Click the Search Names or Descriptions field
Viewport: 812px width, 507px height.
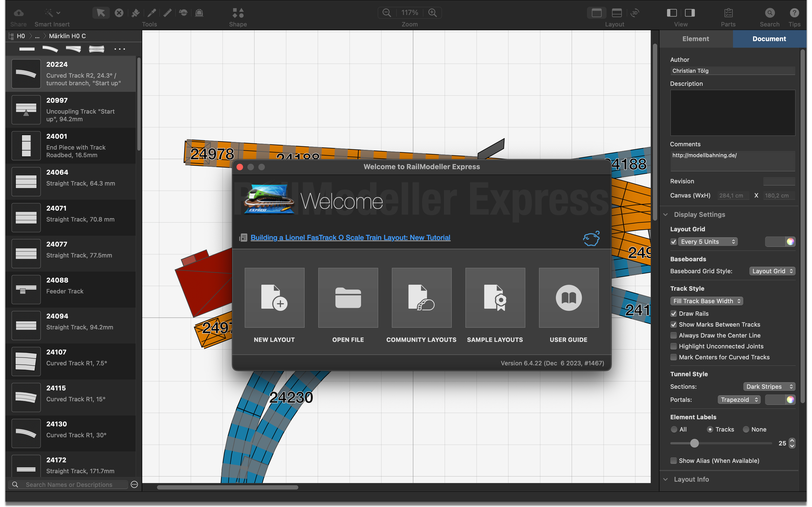coord(69,484)
